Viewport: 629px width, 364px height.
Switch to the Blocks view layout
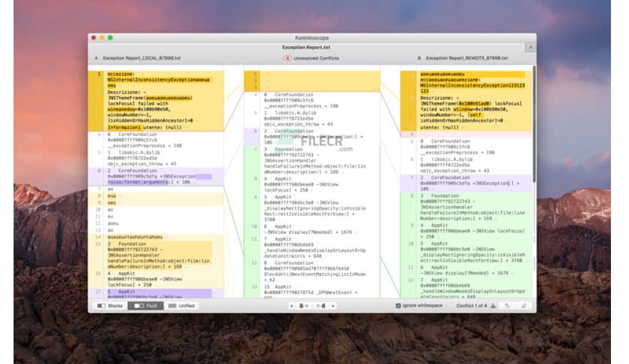(109, 306)
